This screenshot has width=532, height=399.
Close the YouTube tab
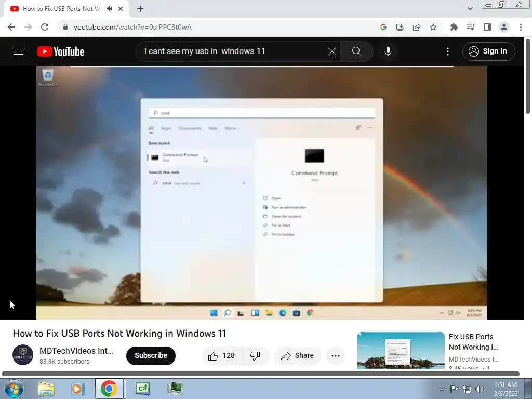point(121,9)
